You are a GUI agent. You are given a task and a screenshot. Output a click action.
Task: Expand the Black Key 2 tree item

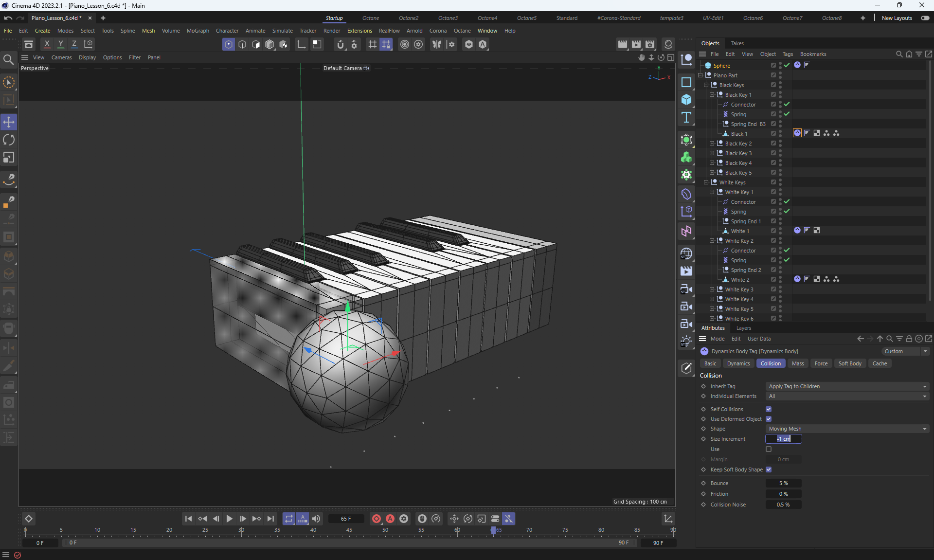pos(712,144)
